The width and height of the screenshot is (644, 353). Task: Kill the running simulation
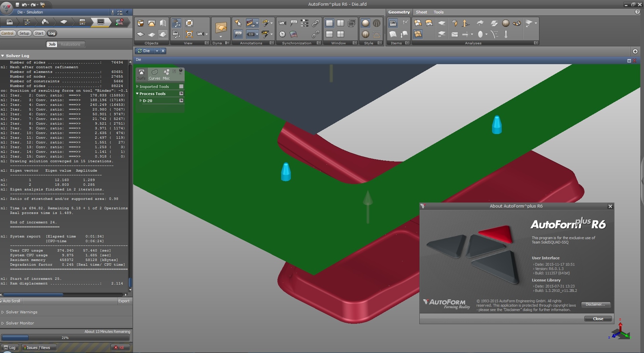120,348
